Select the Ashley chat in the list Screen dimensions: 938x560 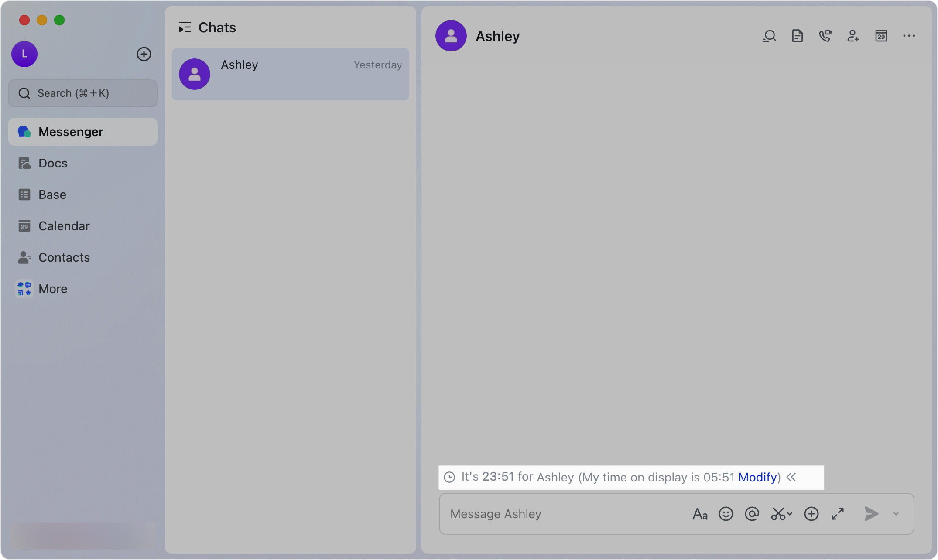[291, 74]
